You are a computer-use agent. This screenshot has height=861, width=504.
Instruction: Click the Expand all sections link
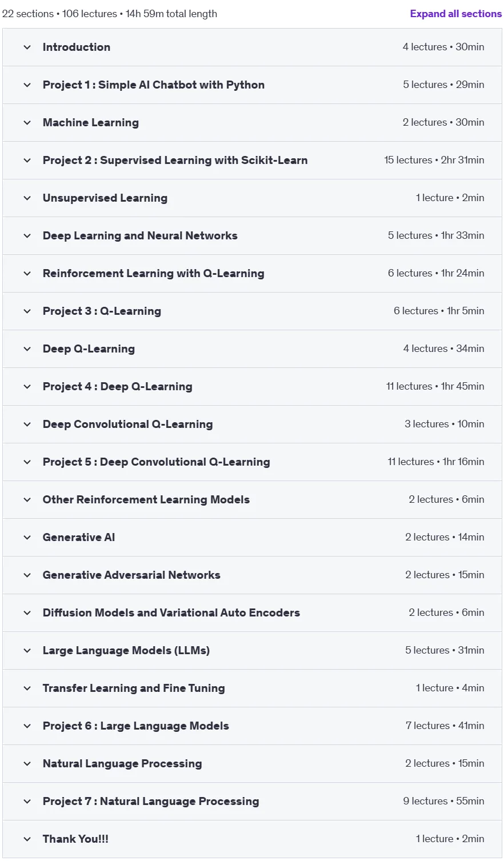pos(455,14)
